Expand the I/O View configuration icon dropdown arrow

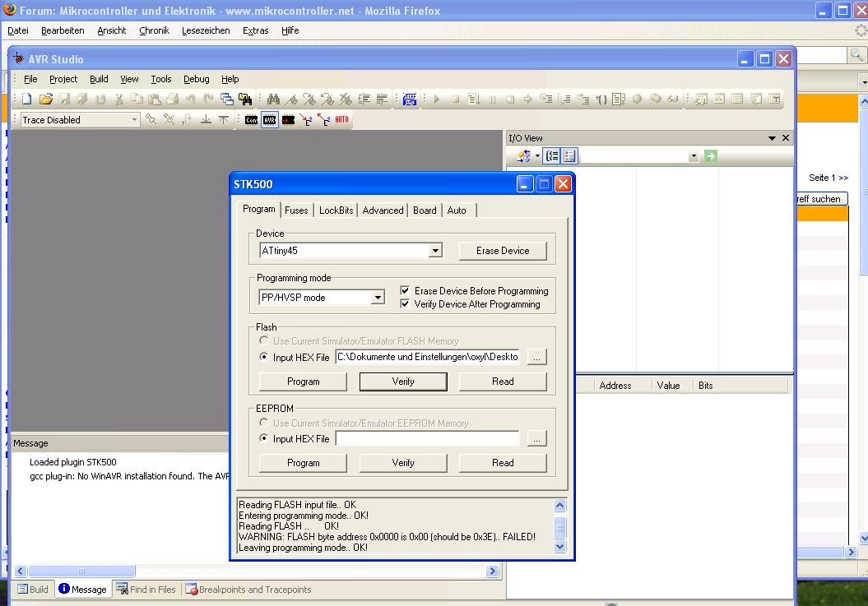(537, 156)
